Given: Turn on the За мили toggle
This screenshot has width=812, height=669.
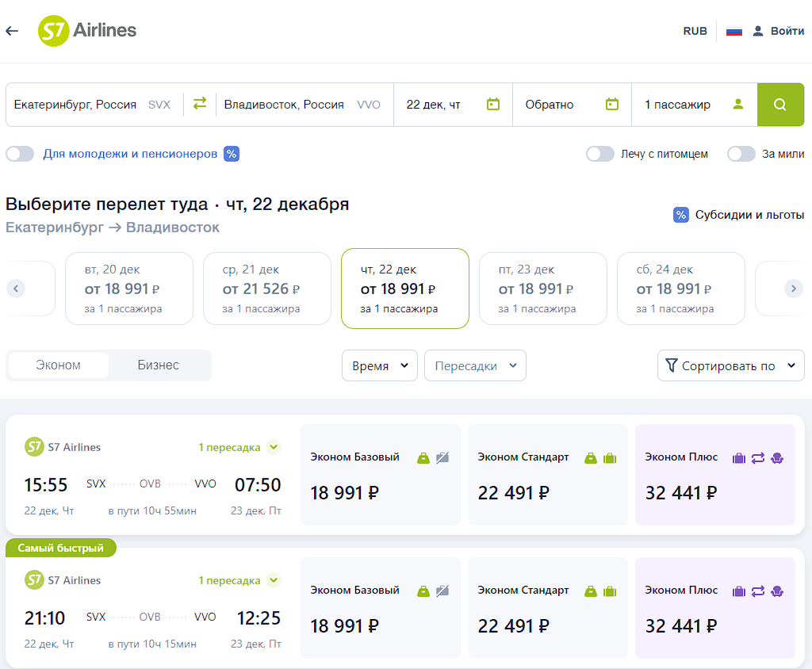Looking at the screenshot, I should [741, 154].
